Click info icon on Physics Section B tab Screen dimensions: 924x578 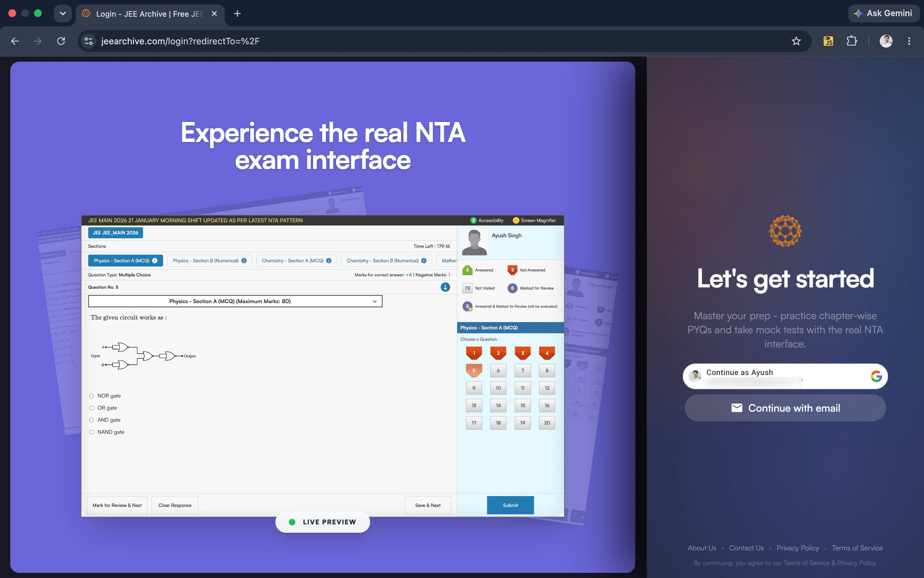(244, 261)
